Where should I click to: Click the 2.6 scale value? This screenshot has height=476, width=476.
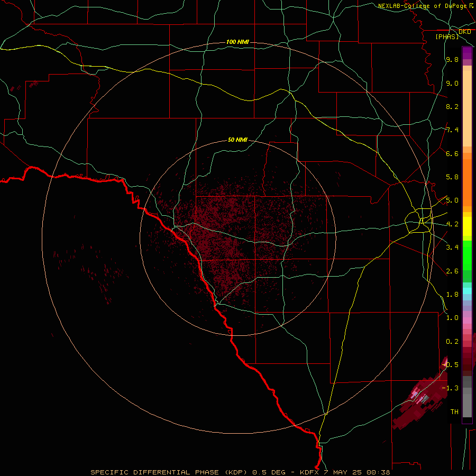point(452,271)
